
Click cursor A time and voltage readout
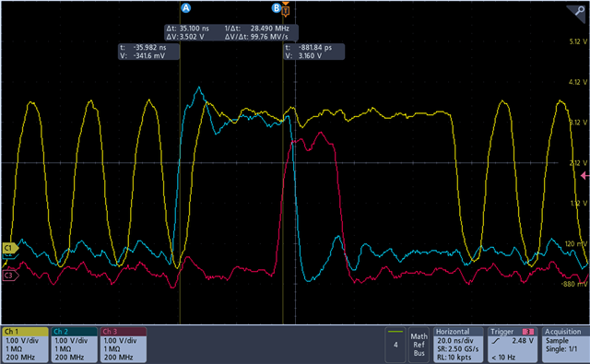148,52
